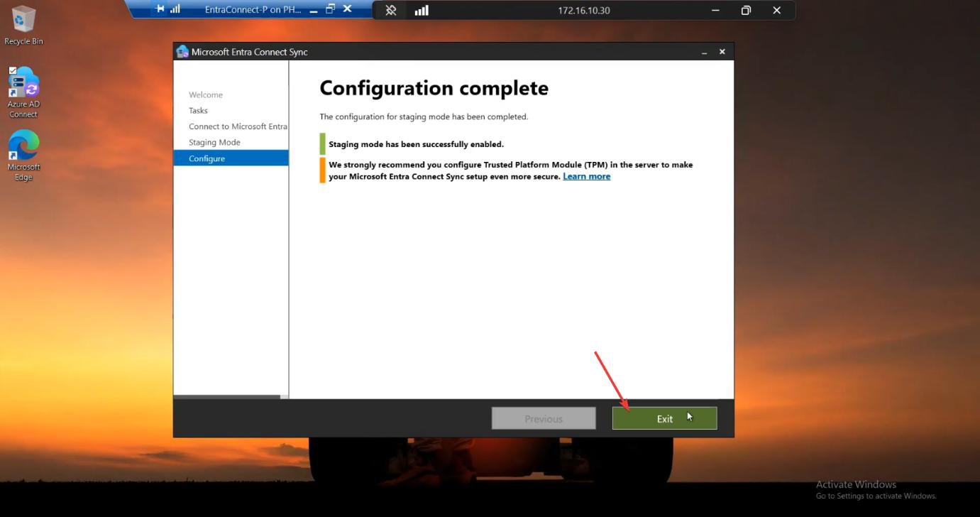Select the highlighted Configure step
This screenshot has height=517, width=980.
[231, 158]
